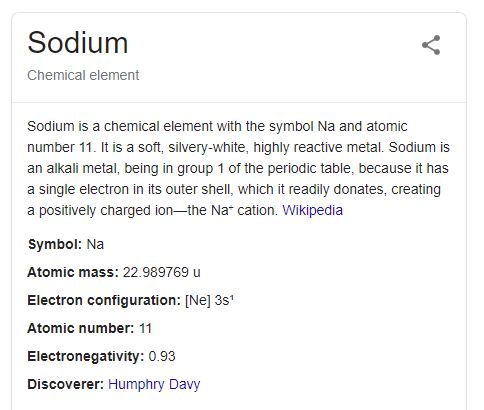Click the Electron configuration label
Screen dimensions: 484x410
[104, 300]
